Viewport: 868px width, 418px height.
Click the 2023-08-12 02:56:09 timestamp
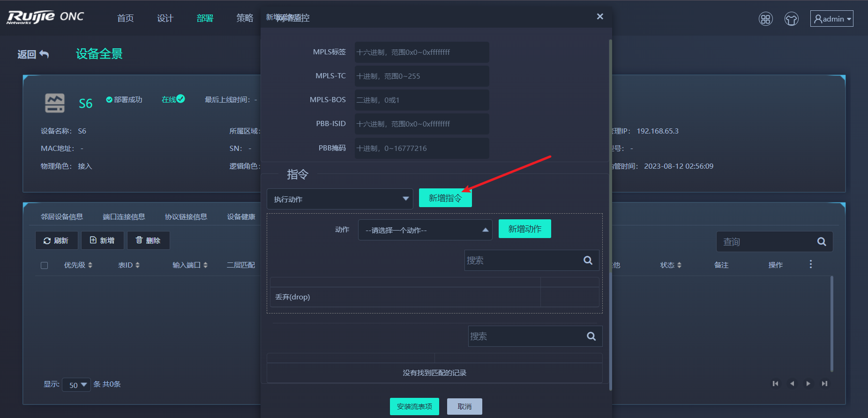click(679, 166)
